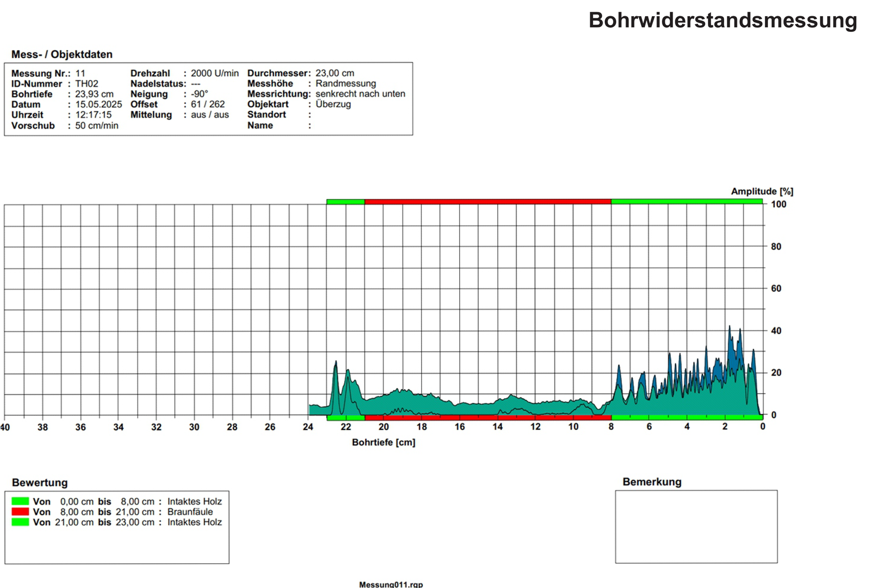The image size is (896, 588).
Task: Select the Messrichtung text senkrecht nach unten
Action: (x=360, y=94)
